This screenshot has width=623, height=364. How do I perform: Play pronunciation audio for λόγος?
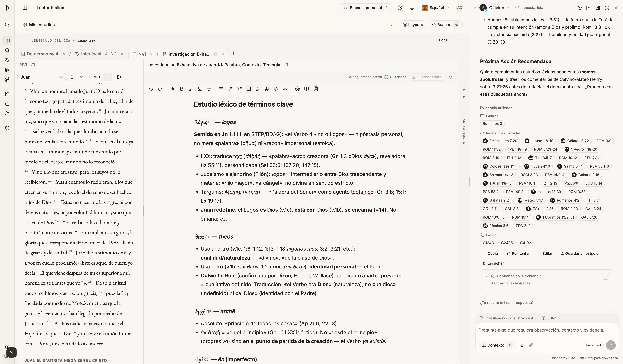210,122
